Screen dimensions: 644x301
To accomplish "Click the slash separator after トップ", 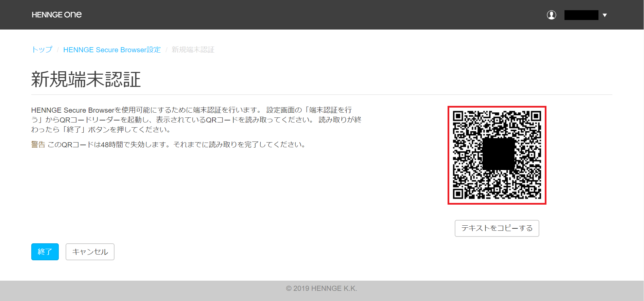I will tap(58, 50).
